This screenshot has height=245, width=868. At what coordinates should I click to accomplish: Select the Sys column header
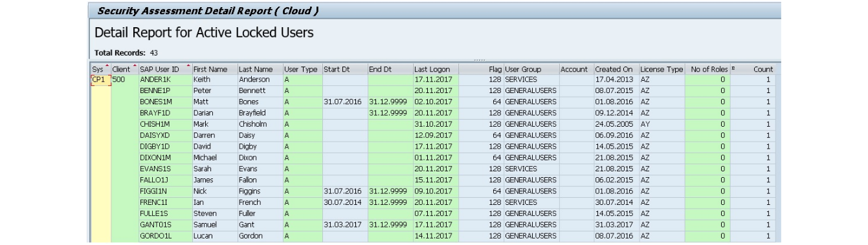(100, 69)
